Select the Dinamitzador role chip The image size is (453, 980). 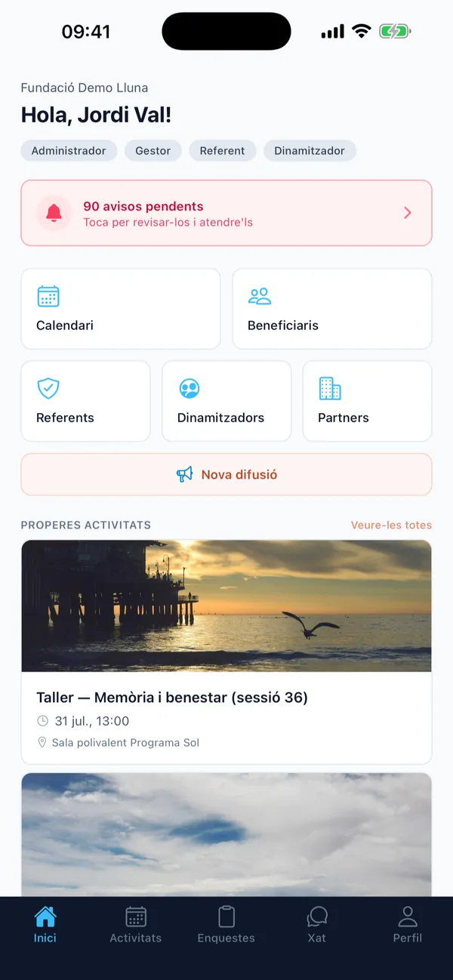(310, 151)
